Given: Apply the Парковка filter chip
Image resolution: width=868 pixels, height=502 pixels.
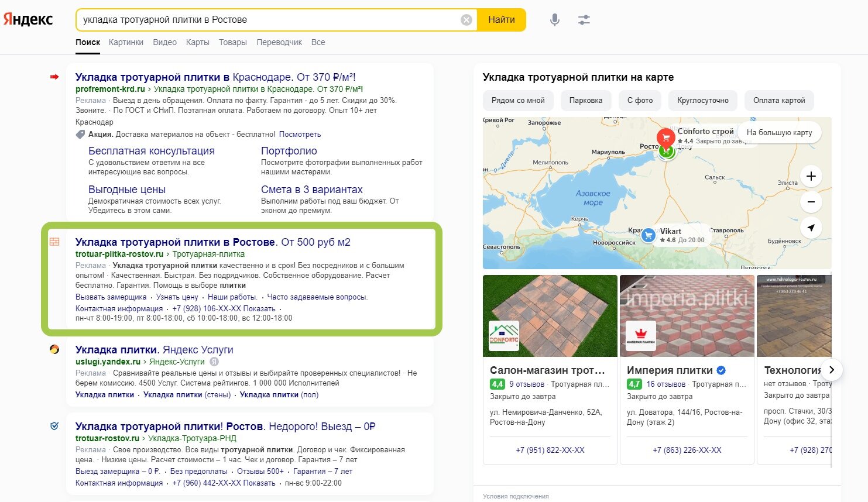Looking at the screenshot, I should pyautogui.click(x=586, y=101).
